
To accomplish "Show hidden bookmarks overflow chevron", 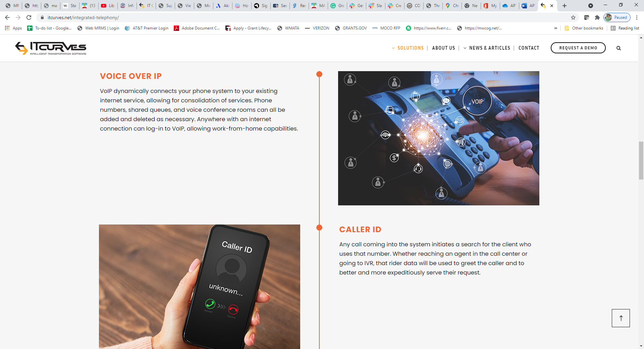I will (x=556, y=28).
